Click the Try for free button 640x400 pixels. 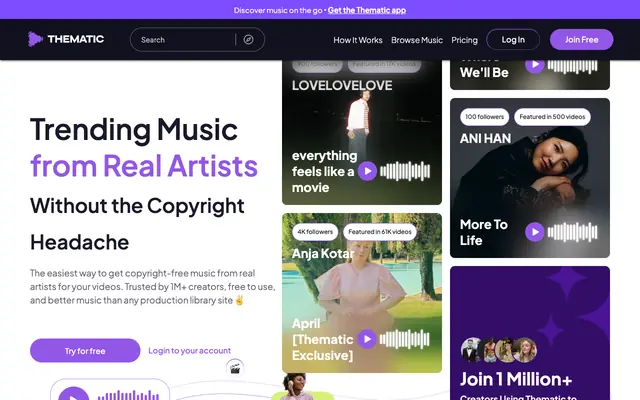(x=85, y=351)
